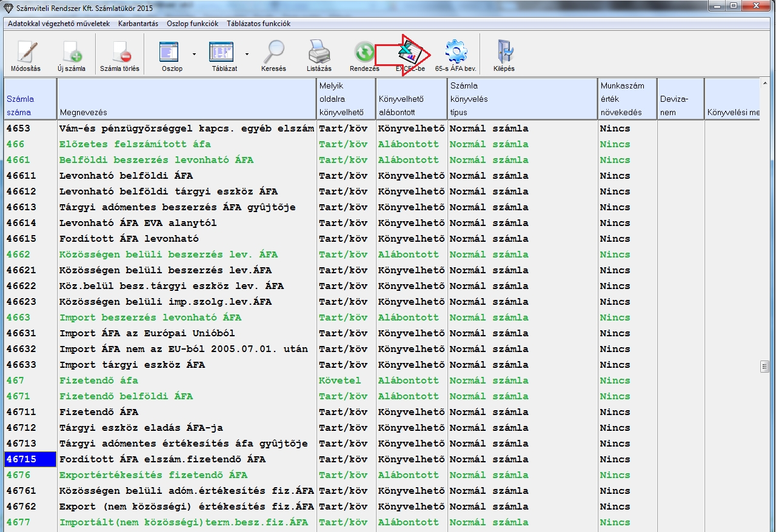
Task: Print the list with Listázás
Action: 319,53
